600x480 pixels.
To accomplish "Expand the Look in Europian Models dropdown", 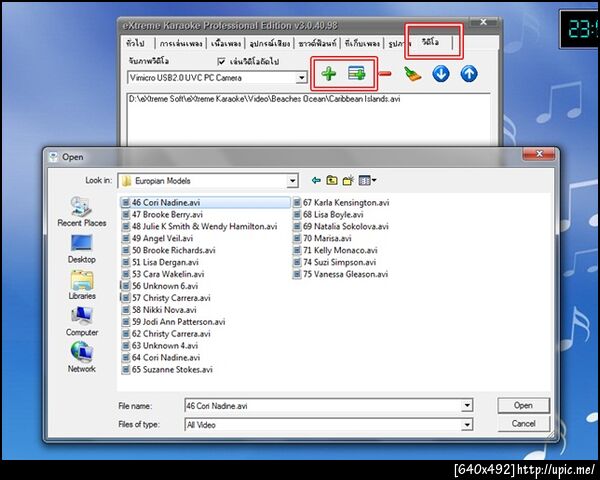I will click(x=292, y=180).
